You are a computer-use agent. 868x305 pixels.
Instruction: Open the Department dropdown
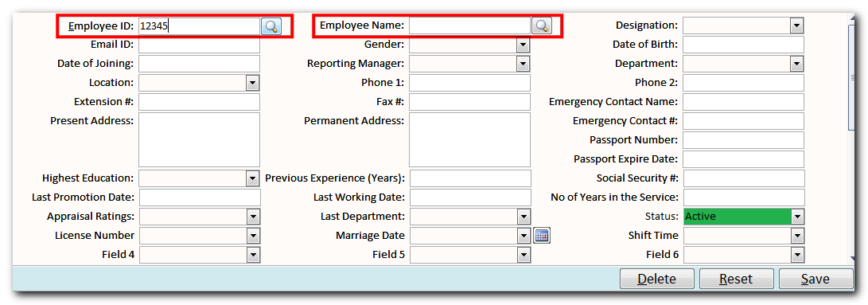[x=796, y=64]
